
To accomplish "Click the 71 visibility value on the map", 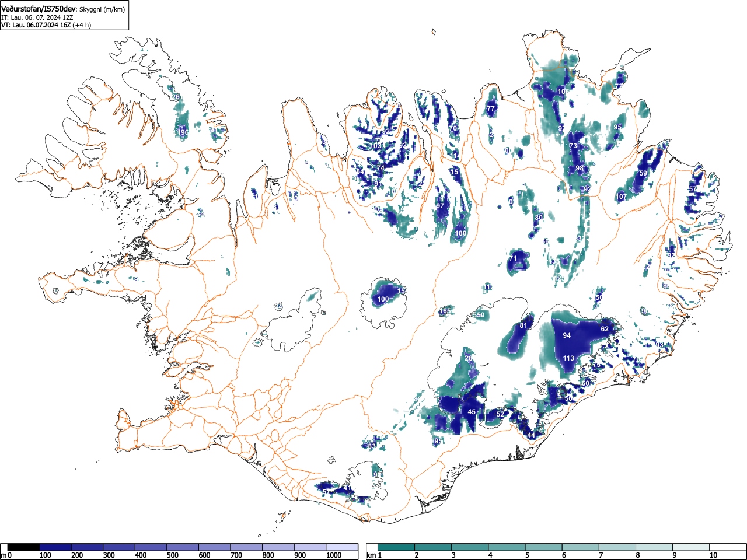I will coord(513,258).
